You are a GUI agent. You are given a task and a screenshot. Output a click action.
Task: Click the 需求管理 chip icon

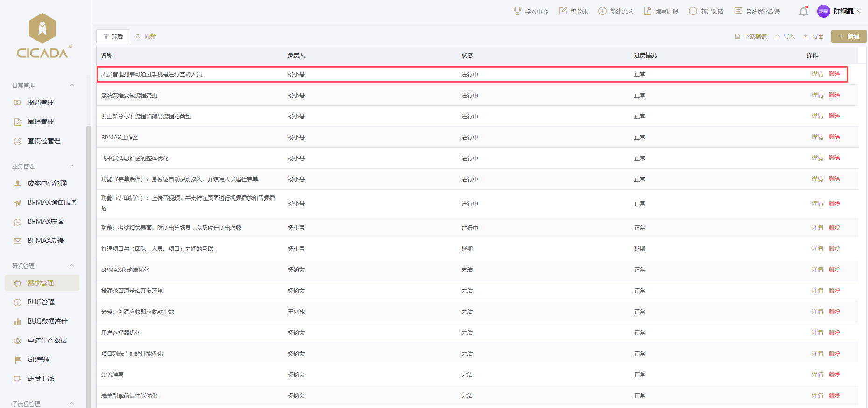point(18,284)
